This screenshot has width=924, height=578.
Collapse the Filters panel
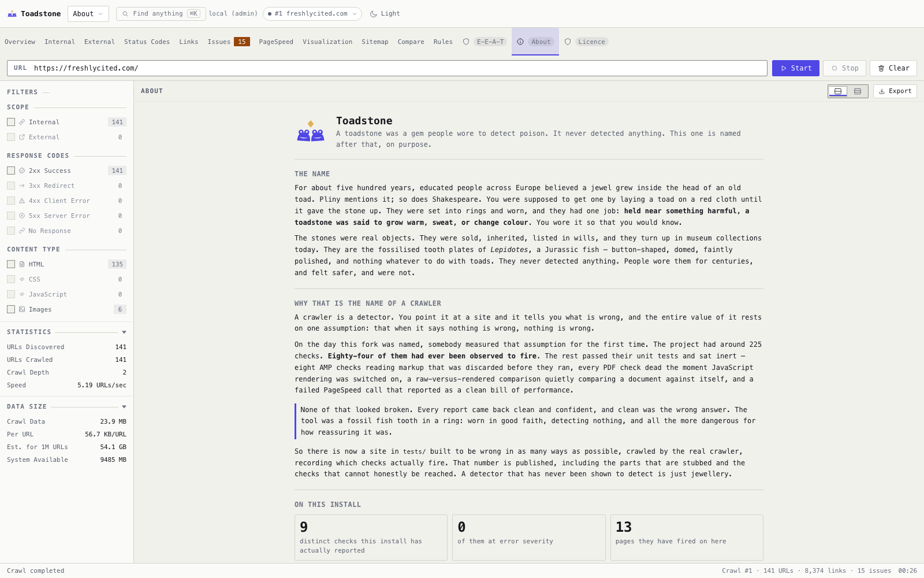tap(46, 92)
